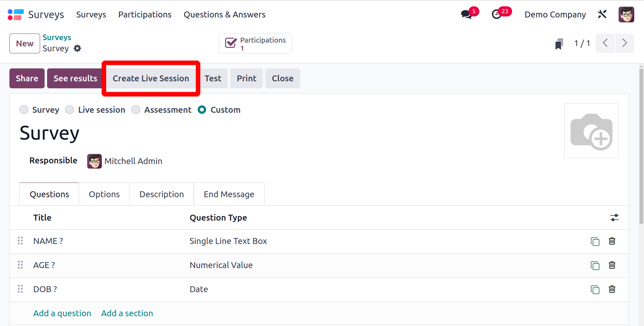Click Mitchell Admin's avatar in Responsible field

pyautogui.click(x=94, y=161)
